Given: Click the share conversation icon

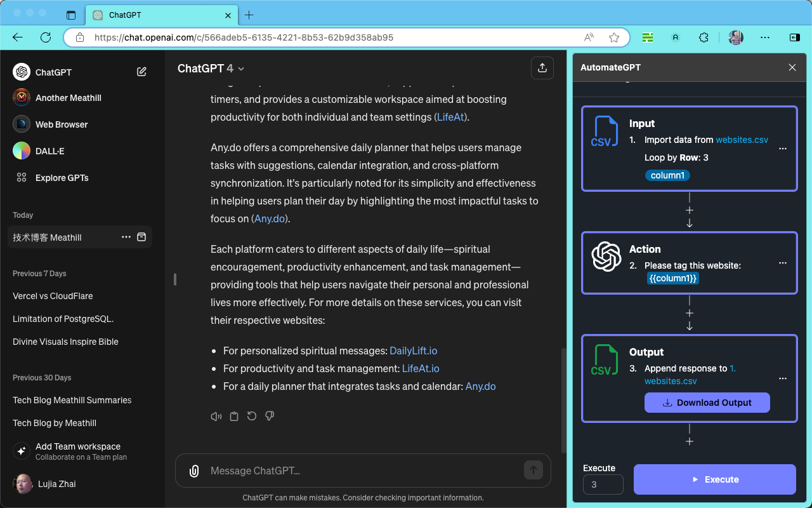Looking at the screenshot, I should [x=542, y=67].
